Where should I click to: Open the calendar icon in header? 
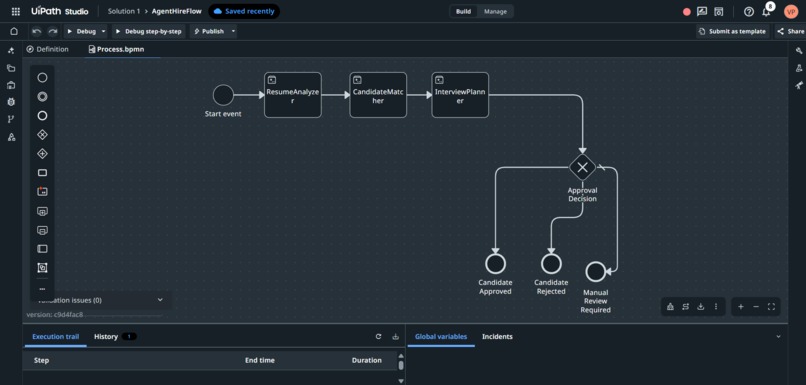point(719,11)
